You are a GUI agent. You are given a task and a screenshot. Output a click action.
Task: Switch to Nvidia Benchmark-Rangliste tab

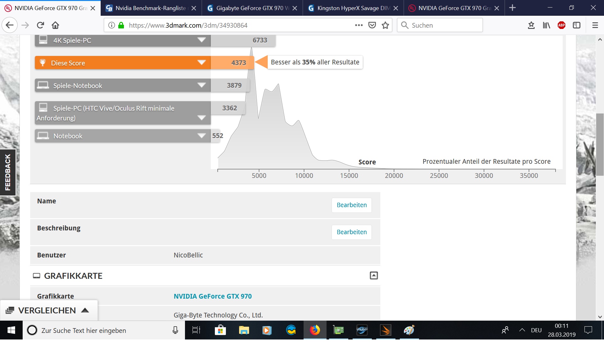click(150, 8)
